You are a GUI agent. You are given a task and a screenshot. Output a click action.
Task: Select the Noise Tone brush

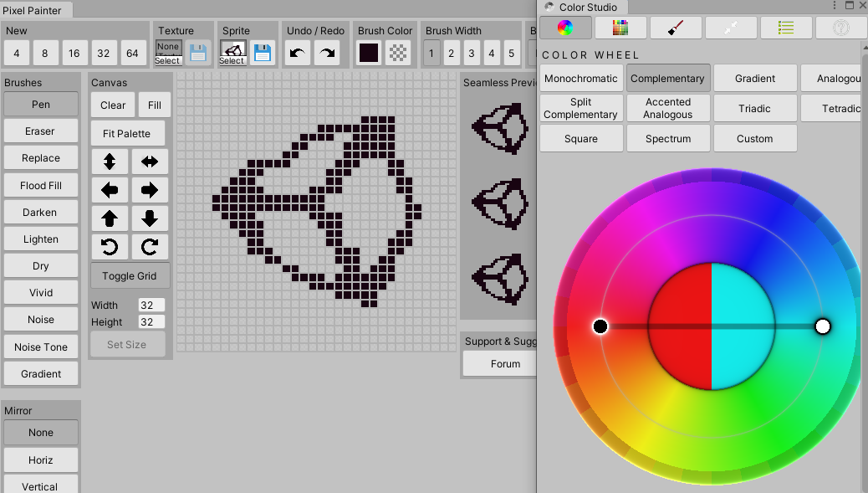(x=41, y=347)
